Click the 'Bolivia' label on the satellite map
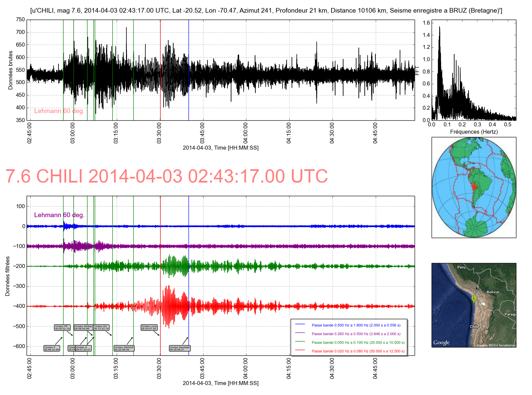The height and width of the screenshot is (395, 532). (x=492, y=292)
